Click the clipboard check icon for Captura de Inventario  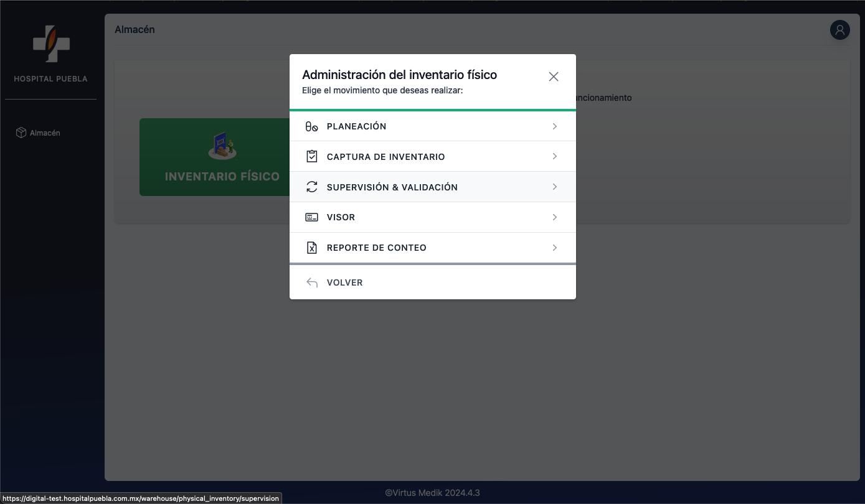[x=311, y=157]
